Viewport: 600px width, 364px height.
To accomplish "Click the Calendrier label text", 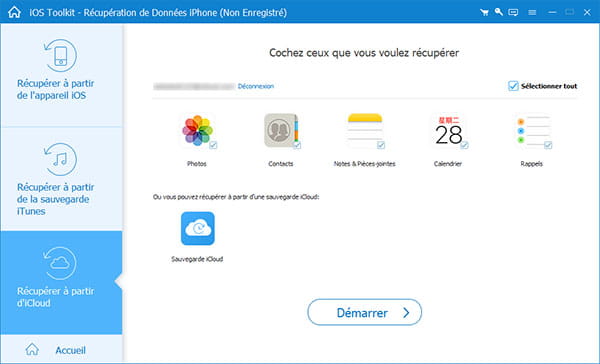I will pos(448,164).
